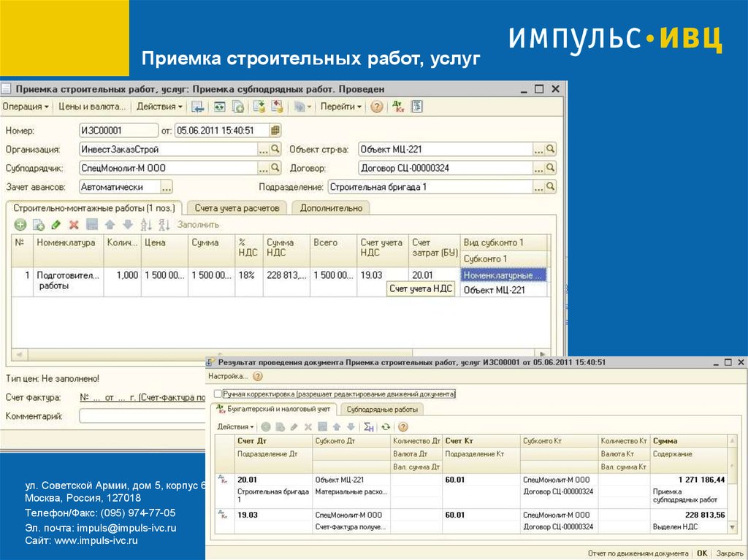Click magnifier icon beside Организация field

(275, 149)
